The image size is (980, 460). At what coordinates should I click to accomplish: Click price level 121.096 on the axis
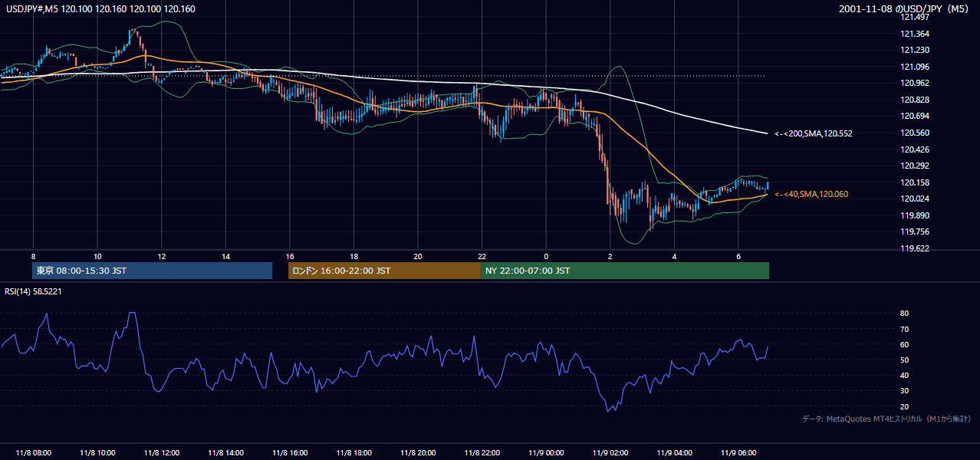tap(913, 67)
